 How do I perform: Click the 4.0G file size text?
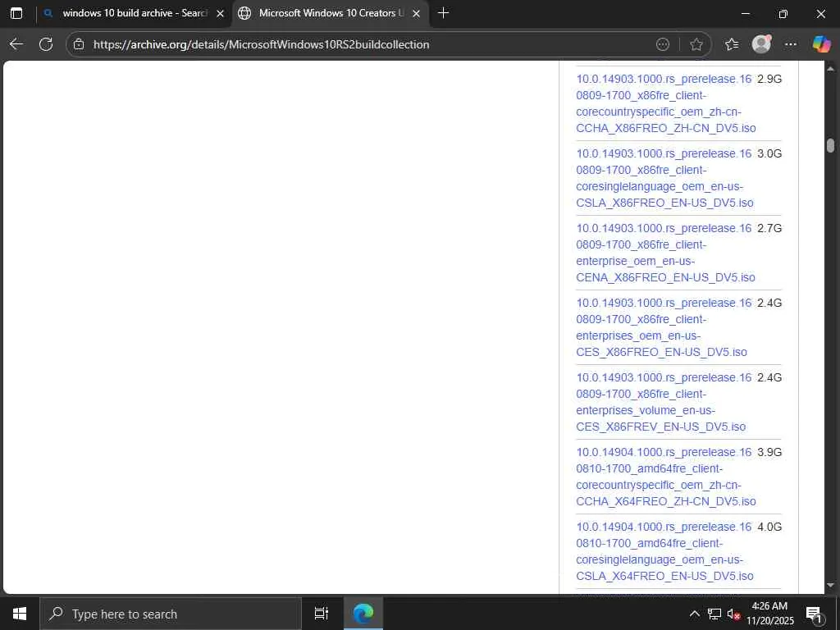pyautogui.click(x=769, y=527)
